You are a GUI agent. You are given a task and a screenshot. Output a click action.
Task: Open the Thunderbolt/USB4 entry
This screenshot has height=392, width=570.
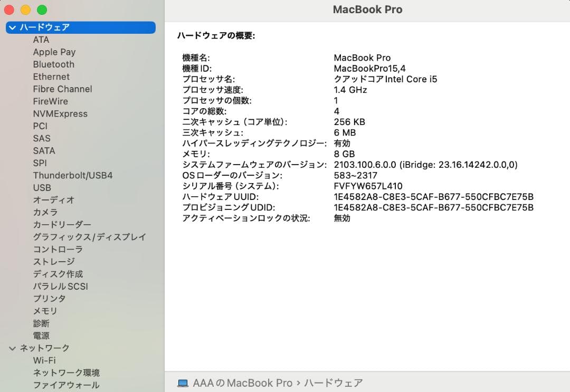click(x=73, y=176)
